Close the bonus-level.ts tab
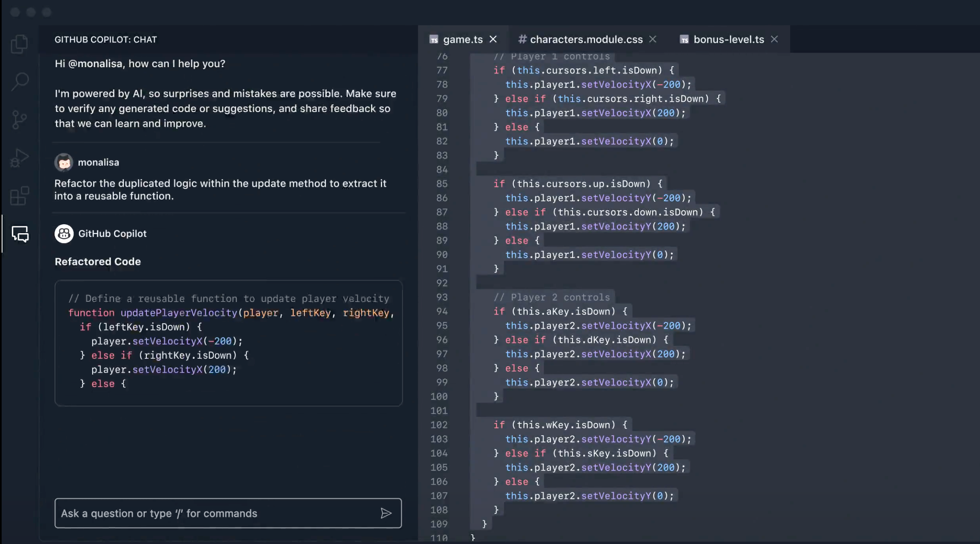Screen dimensions: 980x544 point(774,39)
